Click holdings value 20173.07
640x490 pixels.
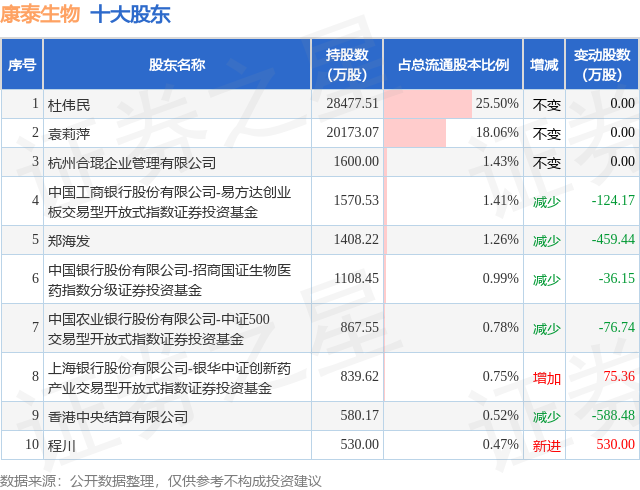[x=353, y=132]
